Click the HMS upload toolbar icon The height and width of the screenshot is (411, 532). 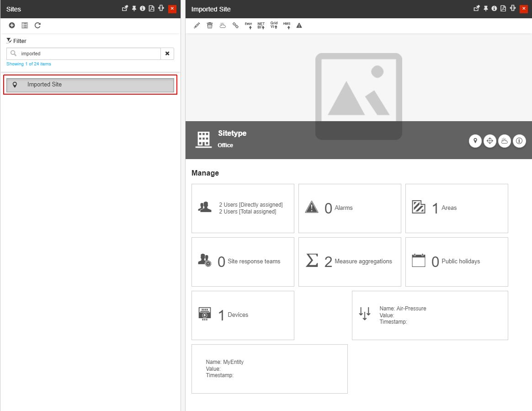click(x=287, y=26)
